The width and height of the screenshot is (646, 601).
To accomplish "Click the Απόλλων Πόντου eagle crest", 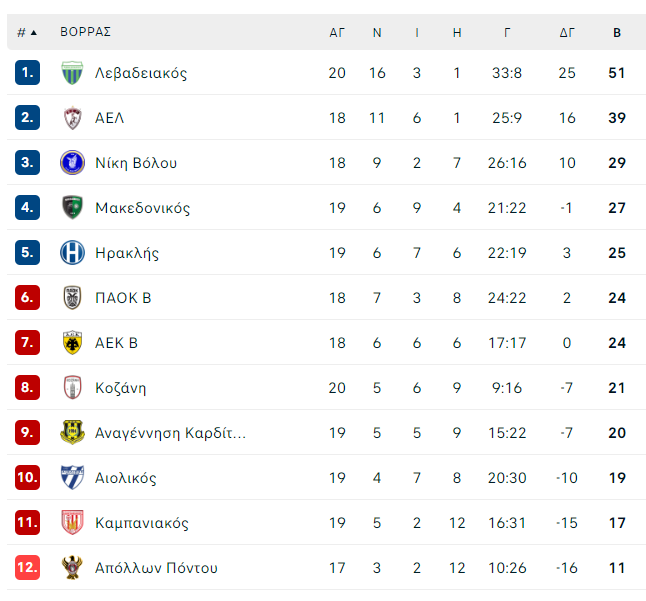I will (x=72, y=568).
